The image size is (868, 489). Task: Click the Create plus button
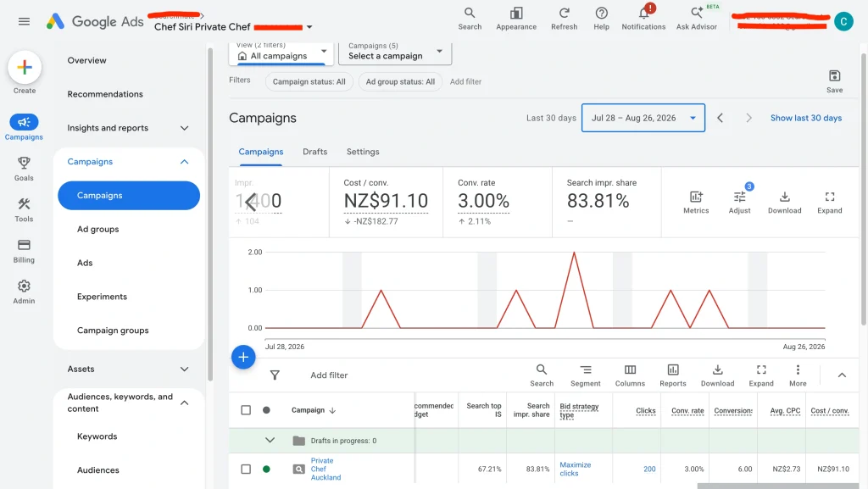tap(25, 68)
